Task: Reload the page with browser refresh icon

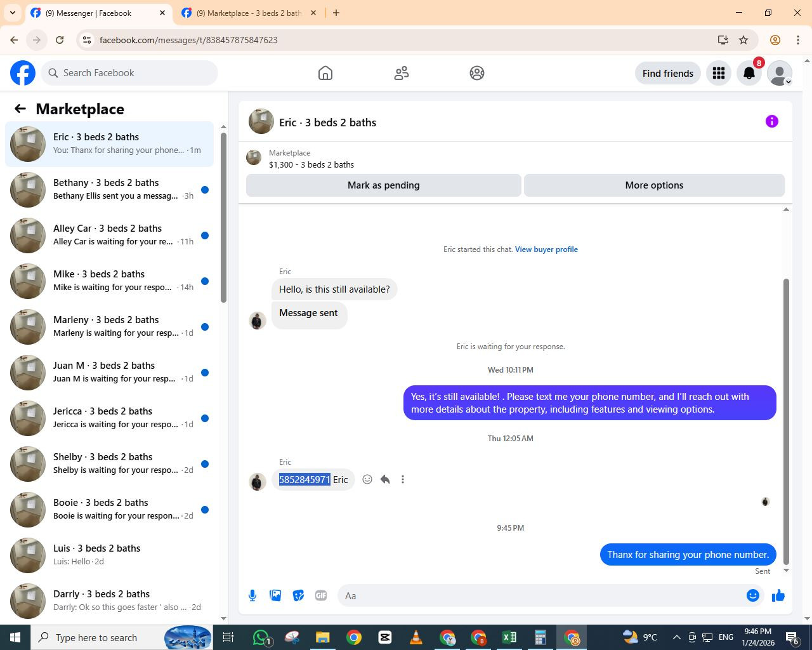Action: click(60, 40)
